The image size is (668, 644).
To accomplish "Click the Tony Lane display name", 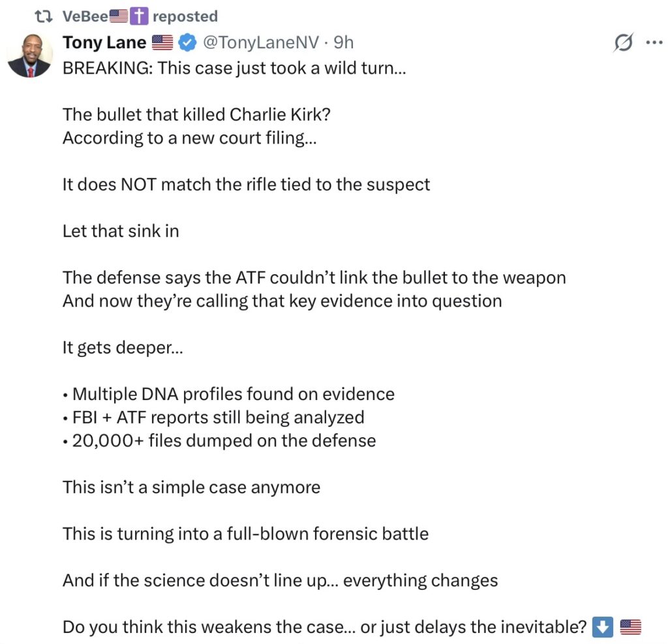I will tap(104, 43).
